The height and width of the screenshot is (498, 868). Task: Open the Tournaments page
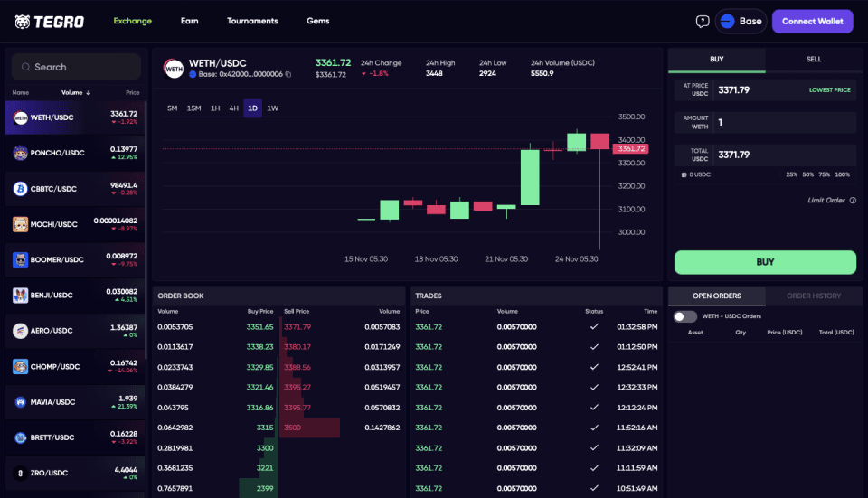[252, 21]
